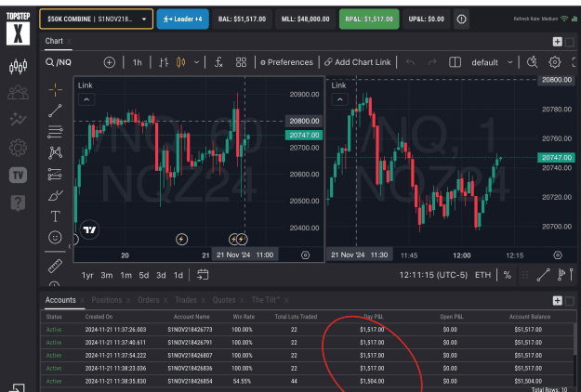Toggle the Leader +4 copy button
This screenshot has height=392, width=581.
[x=183, y=19]
